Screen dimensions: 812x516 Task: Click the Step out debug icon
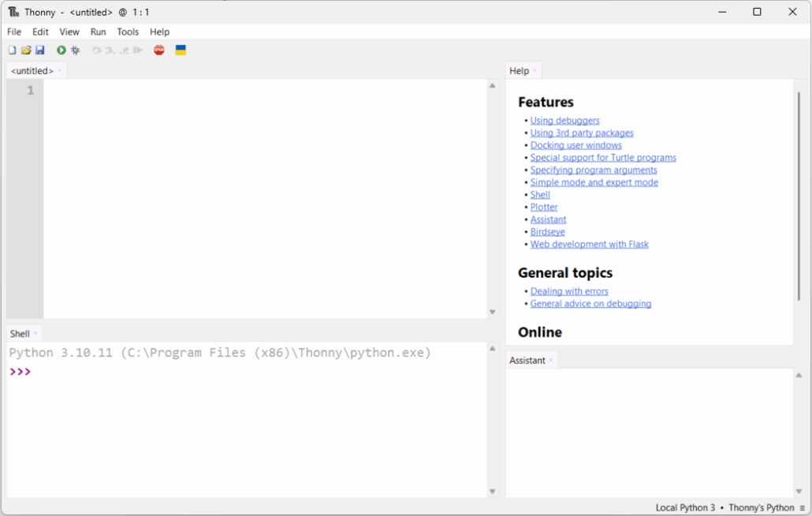coord(124,50)
